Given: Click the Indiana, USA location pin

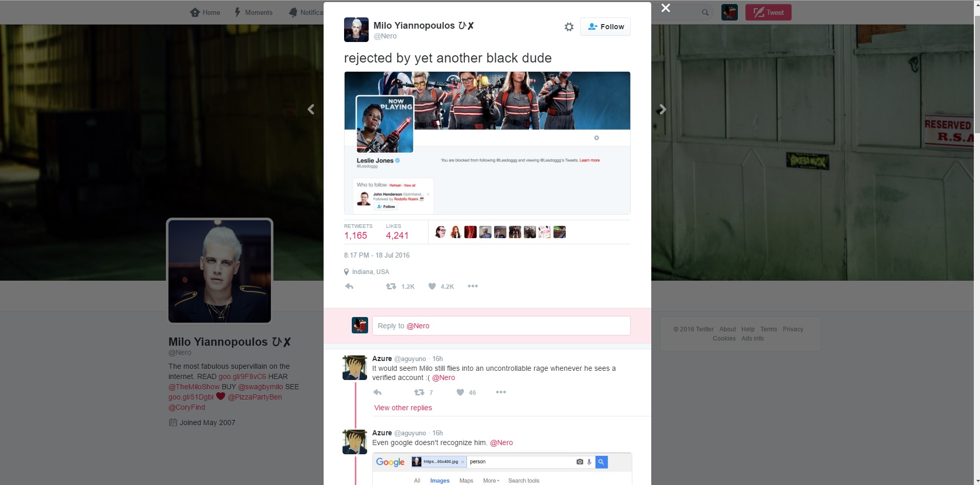Looking at the screenshot, I should (x=347, y=272).
